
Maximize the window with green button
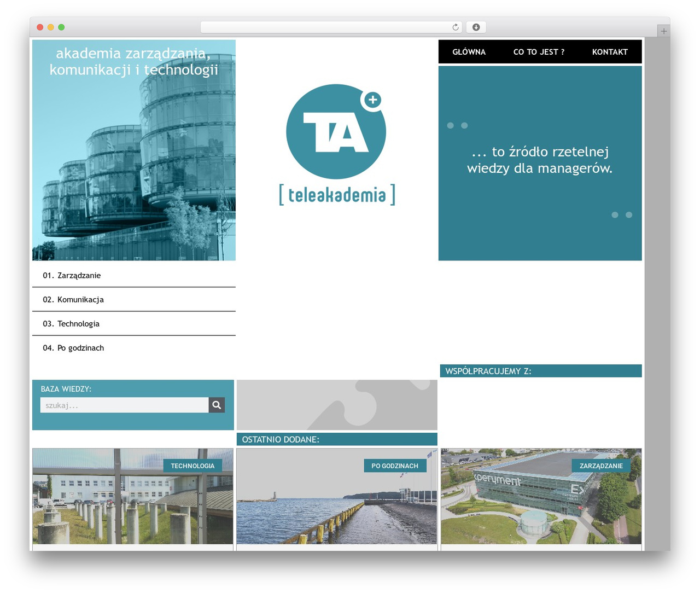61,27
